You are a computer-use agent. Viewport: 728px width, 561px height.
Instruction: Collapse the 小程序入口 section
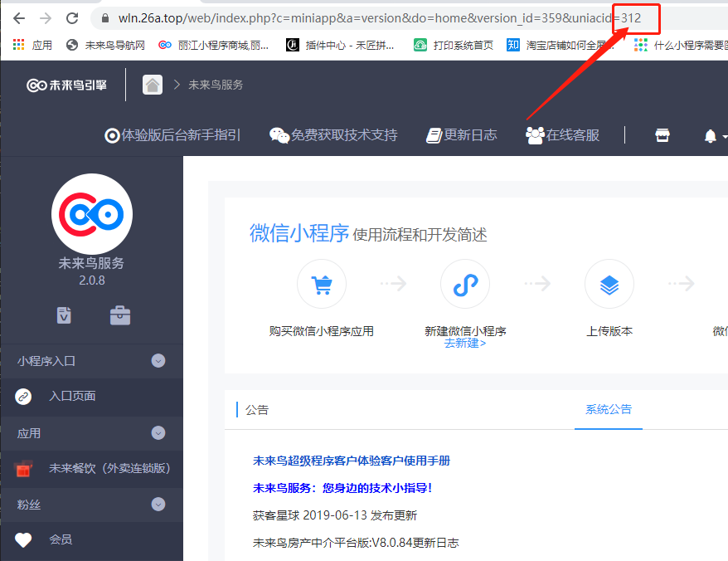[x=158, y=361]
